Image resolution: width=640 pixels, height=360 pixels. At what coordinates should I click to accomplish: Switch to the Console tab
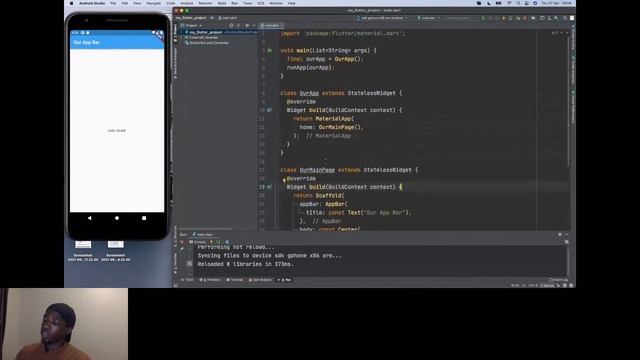click(198, 242)
